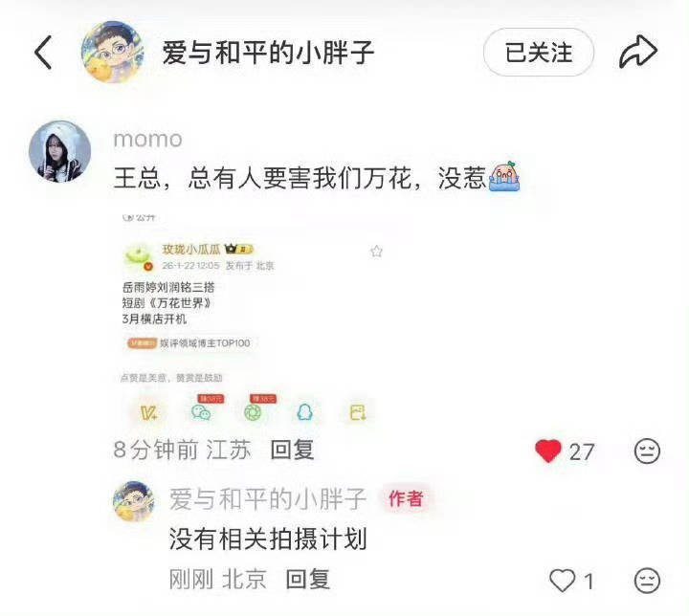Screen dimensions: 689x616
Task: Reply to momo's comment via 回复
Action: 292,450
